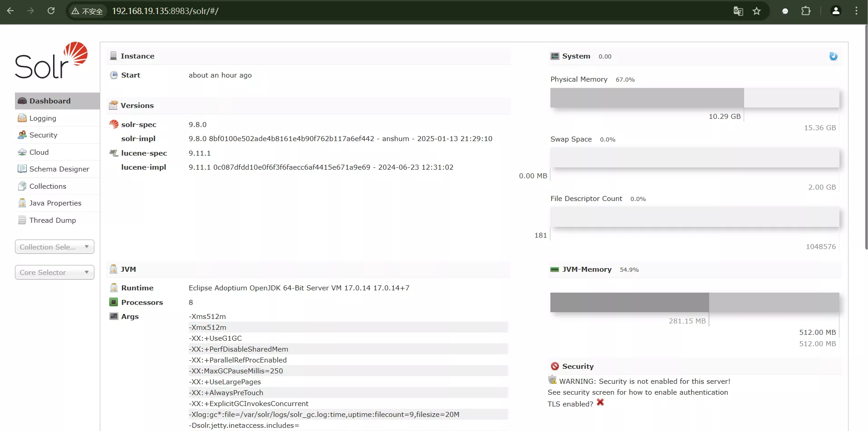Open the browser profile avatar
868x431 pixels.
(835, 11)
